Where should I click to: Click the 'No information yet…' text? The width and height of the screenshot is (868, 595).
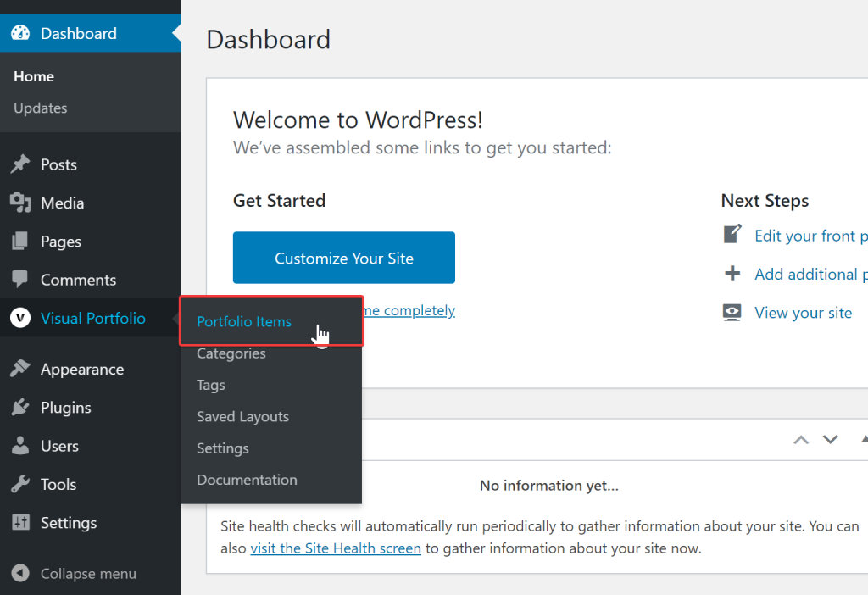coord(549,486)
